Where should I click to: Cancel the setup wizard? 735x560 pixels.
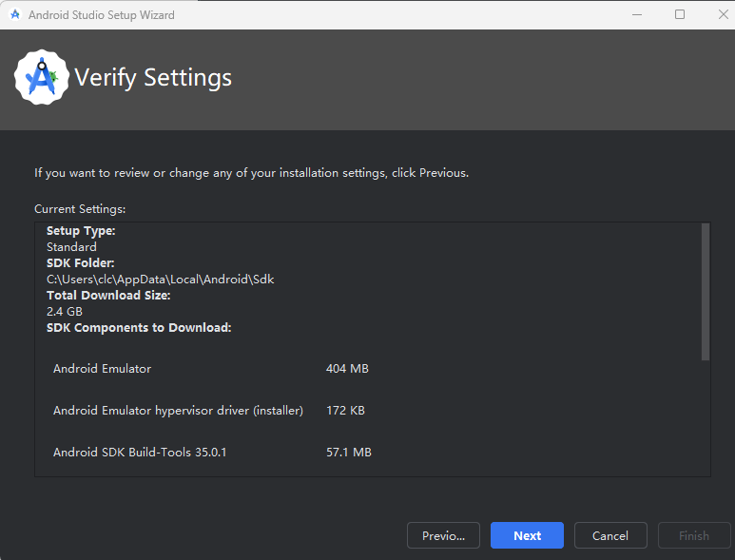610,535
